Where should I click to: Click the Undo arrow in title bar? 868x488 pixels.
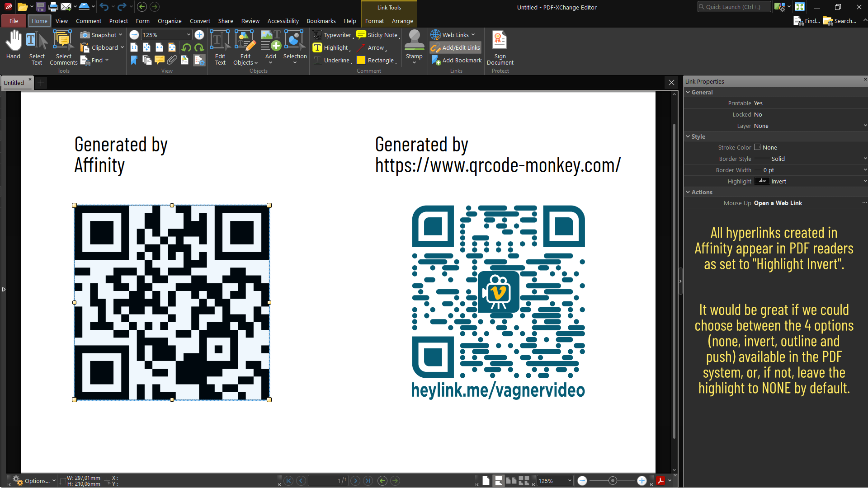[x=104, y=7]
